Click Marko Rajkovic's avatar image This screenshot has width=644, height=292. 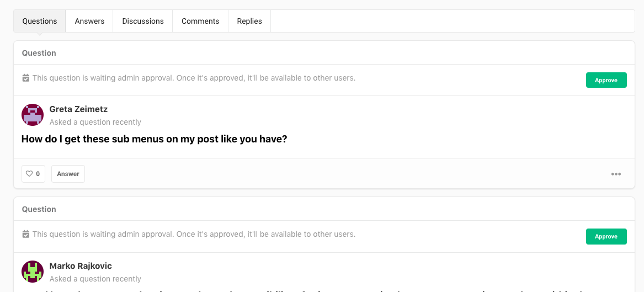[x=33, y=272]
